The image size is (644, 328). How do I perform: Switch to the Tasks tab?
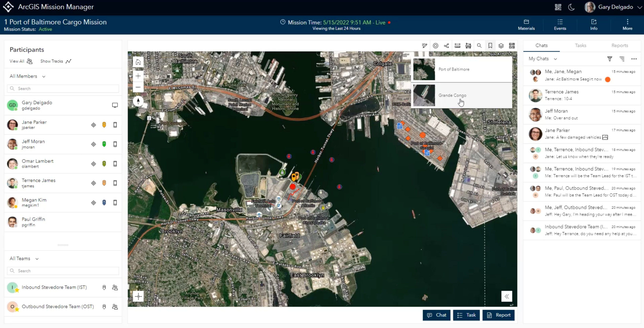click(580, 46)
